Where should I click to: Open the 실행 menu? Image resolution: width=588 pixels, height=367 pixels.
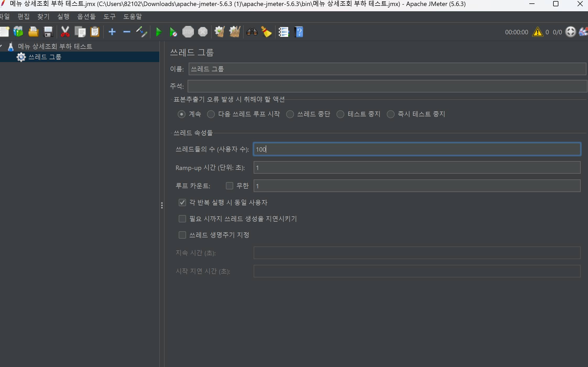(x=63, y=17)
